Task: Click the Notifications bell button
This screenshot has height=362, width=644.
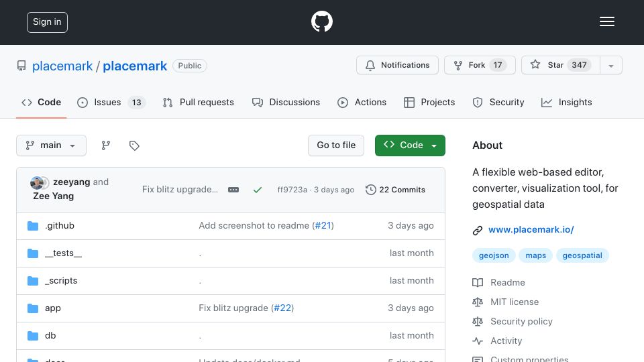Action: tap(397, 65)
